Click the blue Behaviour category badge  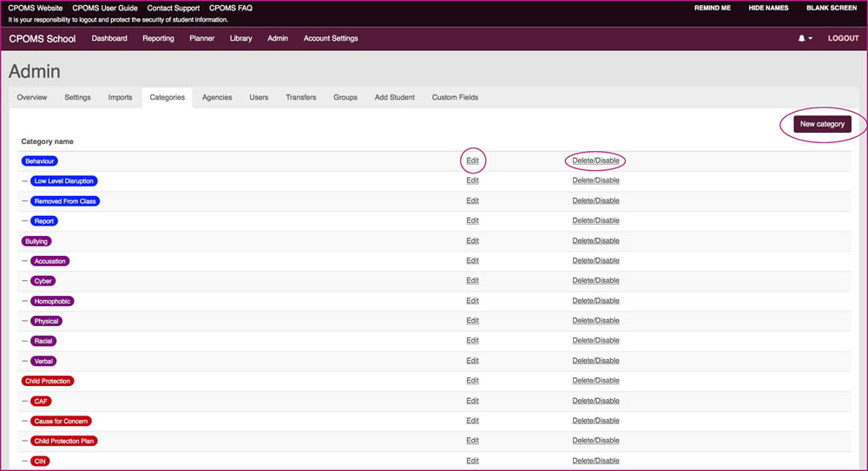pyautogui.click(x=39, y=161)
